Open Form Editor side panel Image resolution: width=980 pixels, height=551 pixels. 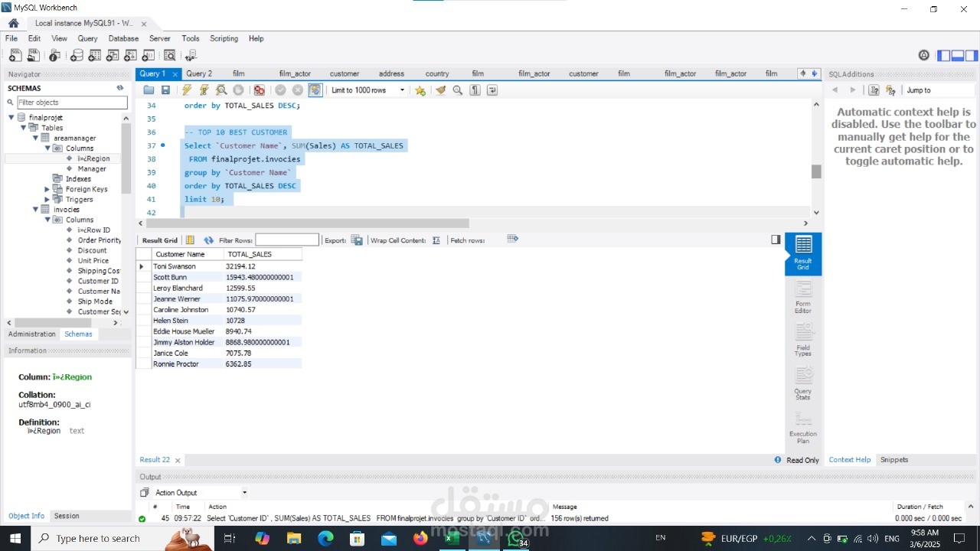[x=803, y=297]
